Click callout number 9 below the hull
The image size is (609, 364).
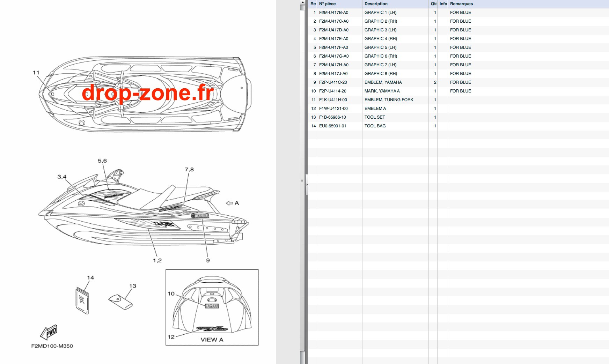click(x=208, y=260)
